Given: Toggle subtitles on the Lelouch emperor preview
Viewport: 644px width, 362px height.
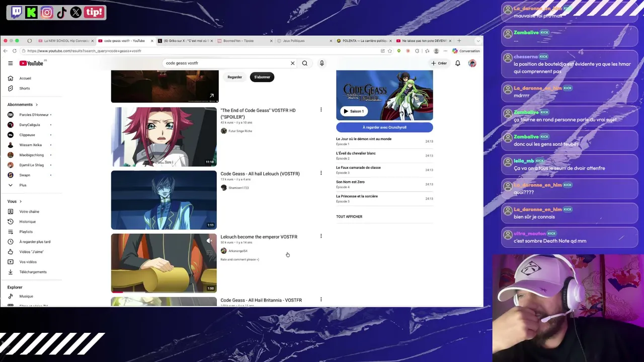Looking at the screenshot, I should pyautogui.click(x=209, y=253).
